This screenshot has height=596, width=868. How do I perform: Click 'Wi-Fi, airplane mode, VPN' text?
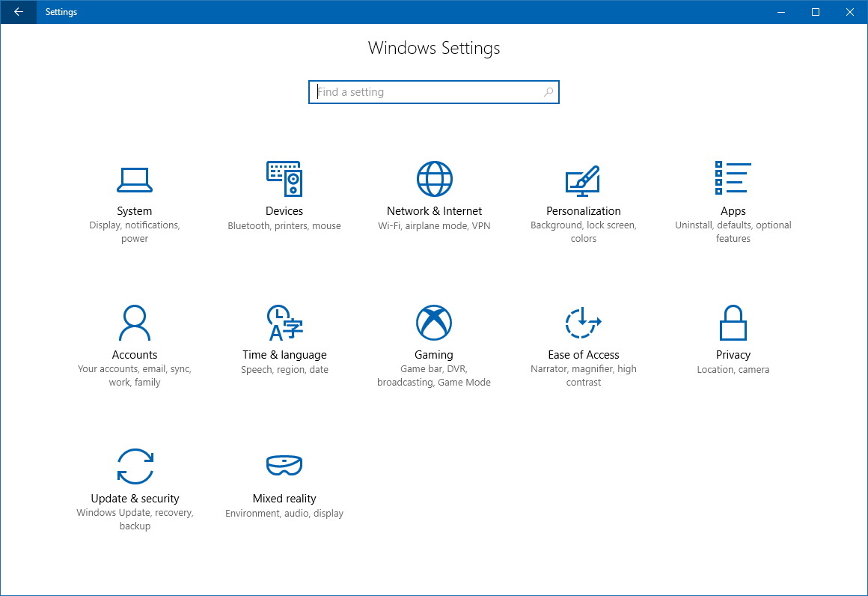coord(434,226)
